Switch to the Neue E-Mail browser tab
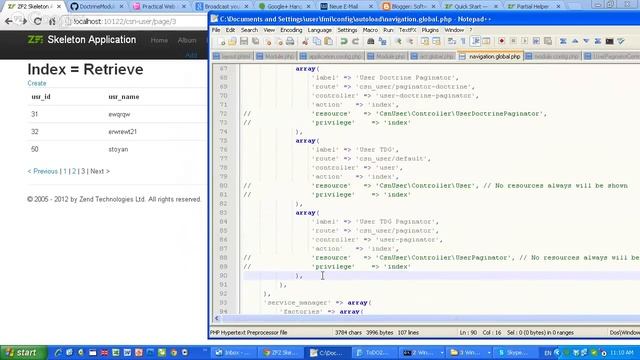 click(346, 7)
